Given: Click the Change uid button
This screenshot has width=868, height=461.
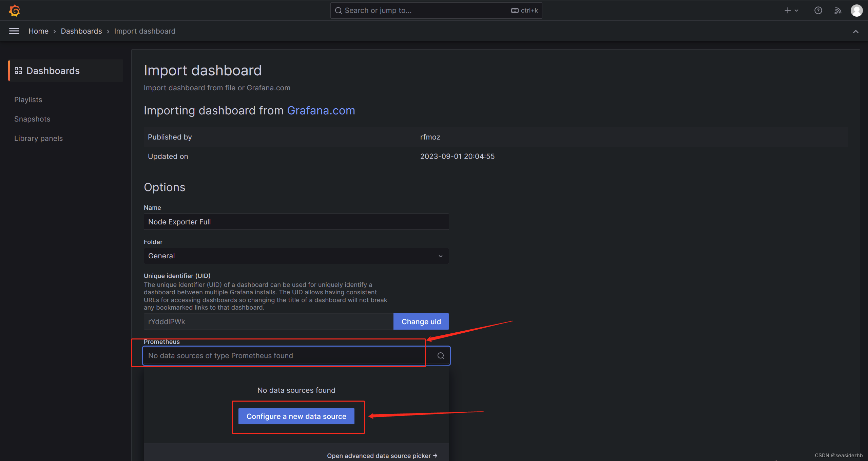Looking at the screenshot, I should coord(421,321).
